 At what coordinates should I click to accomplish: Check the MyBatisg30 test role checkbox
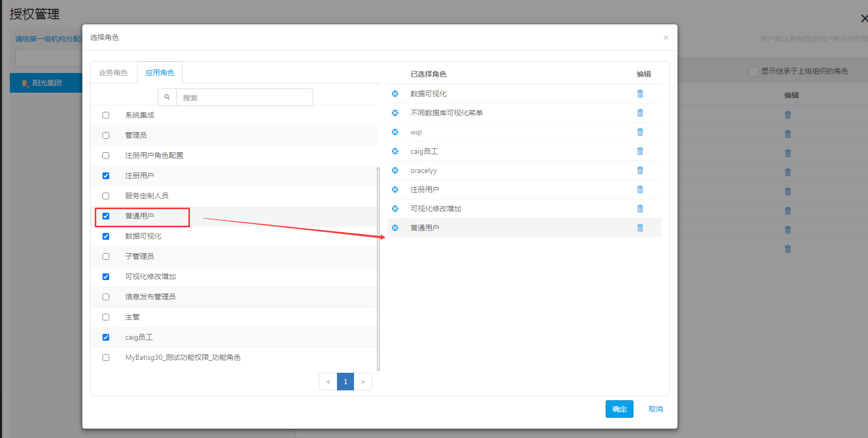[x=106, y=357]
